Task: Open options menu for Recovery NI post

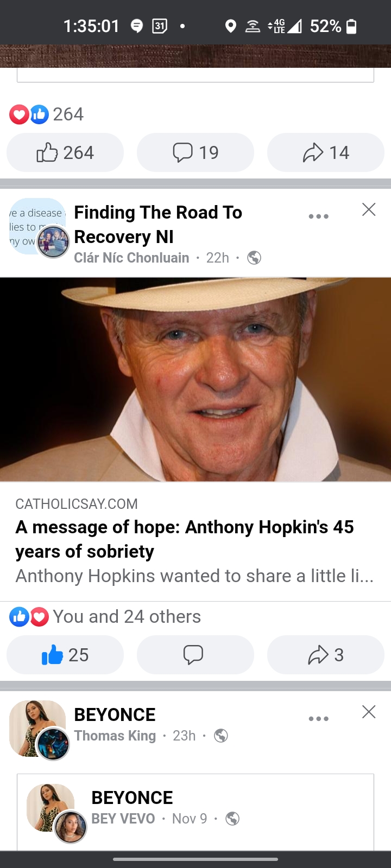Action: tap(318, 216)
